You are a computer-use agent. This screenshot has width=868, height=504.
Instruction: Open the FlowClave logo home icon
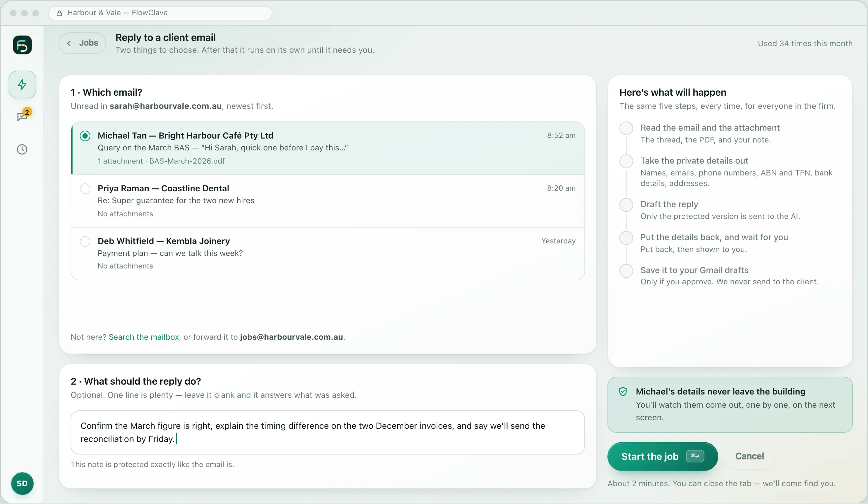click(x=22, y=45)
